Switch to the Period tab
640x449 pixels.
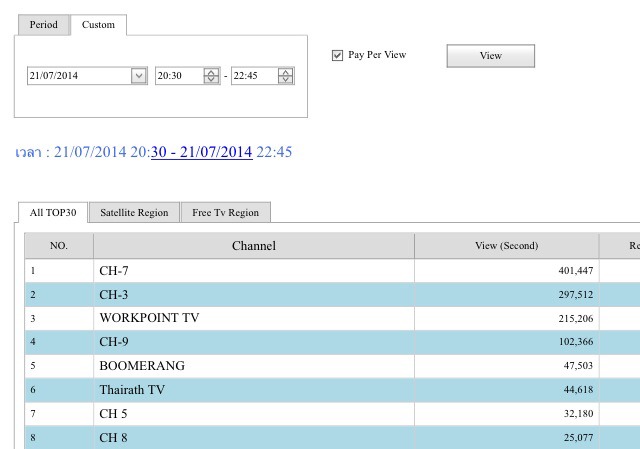coord(44,25)
